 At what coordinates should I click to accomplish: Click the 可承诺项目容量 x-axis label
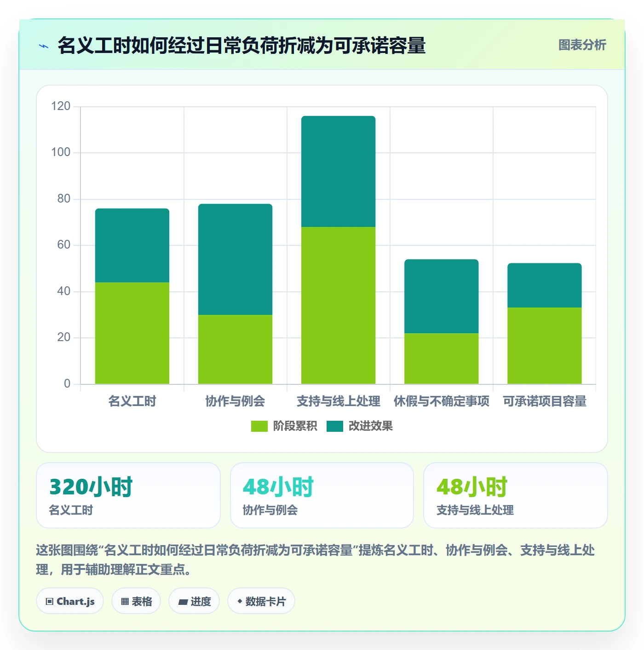click(x=544, y=401)
